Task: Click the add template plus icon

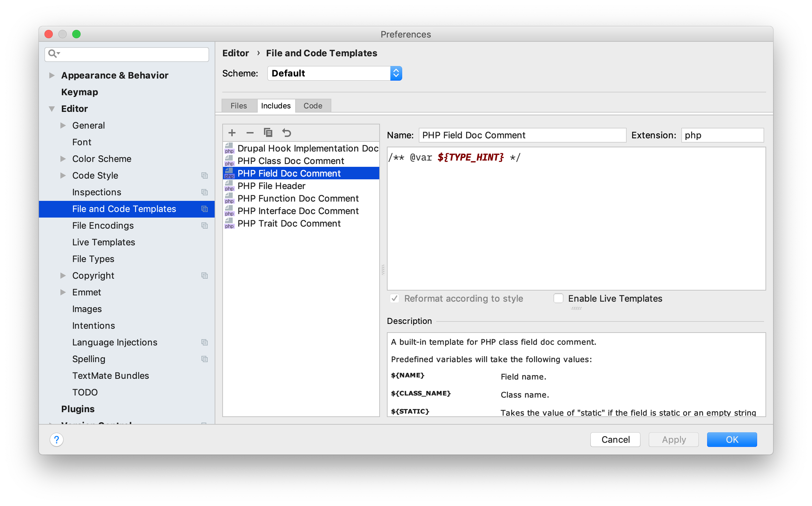Action: [x=232, y=133]
